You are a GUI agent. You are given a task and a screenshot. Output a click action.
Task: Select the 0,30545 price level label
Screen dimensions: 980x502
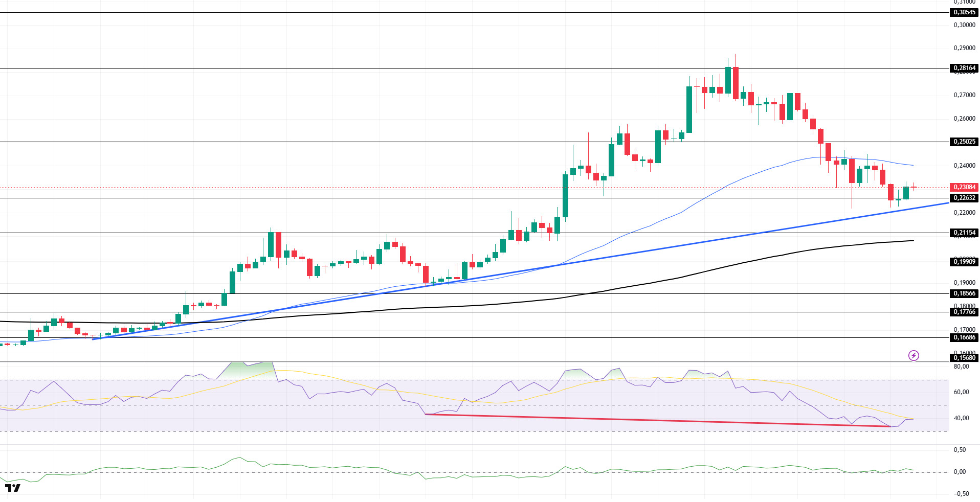pyautogui.click(x=964, y=12)
